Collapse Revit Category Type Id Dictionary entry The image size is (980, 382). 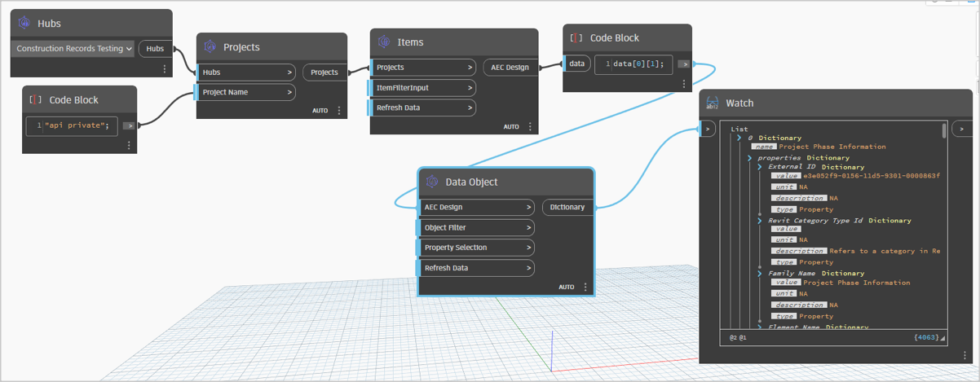pos(760,221)
